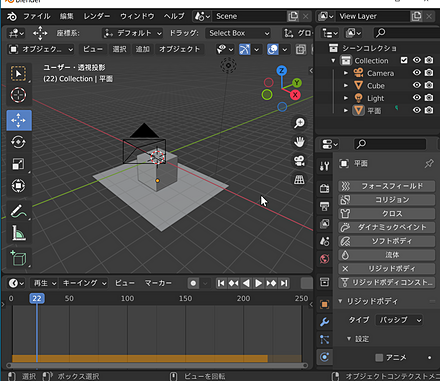
Task: Select the Rotate tool in toolbar
Action: (x=18, y=142)
